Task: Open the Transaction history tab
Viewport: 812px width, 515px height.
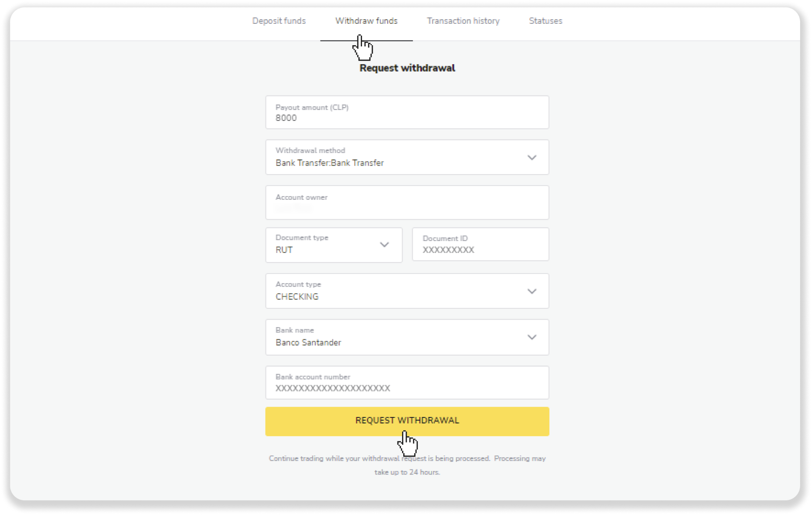Action: click(463, 21)
